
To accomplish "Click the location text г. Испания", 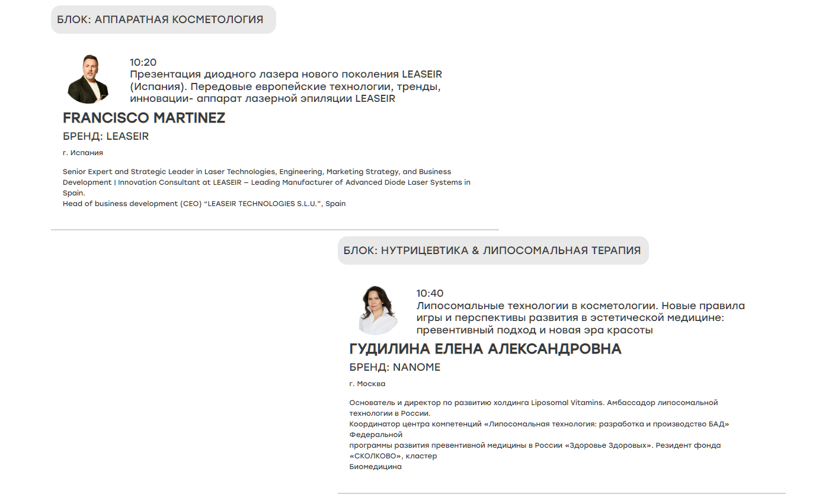I will coord(83,153).
